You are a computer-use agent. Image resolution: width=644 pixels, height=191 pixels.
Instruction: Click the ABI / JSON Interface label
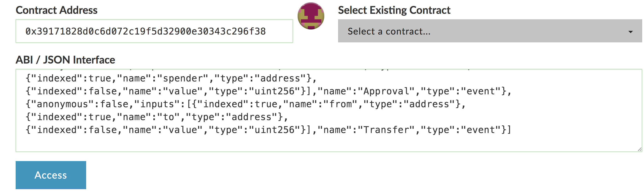[x=65, y=60]
